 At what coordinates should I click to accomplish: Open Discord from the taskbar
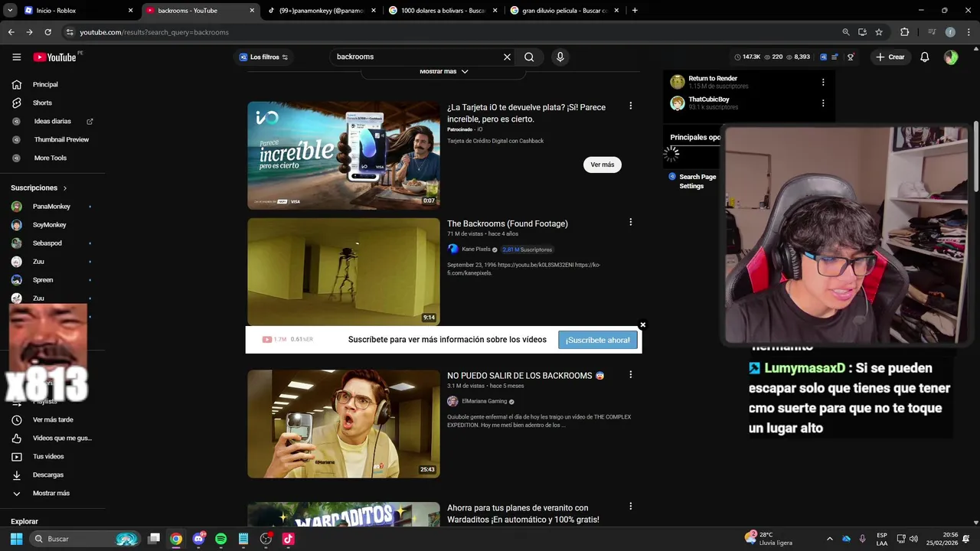199,539
